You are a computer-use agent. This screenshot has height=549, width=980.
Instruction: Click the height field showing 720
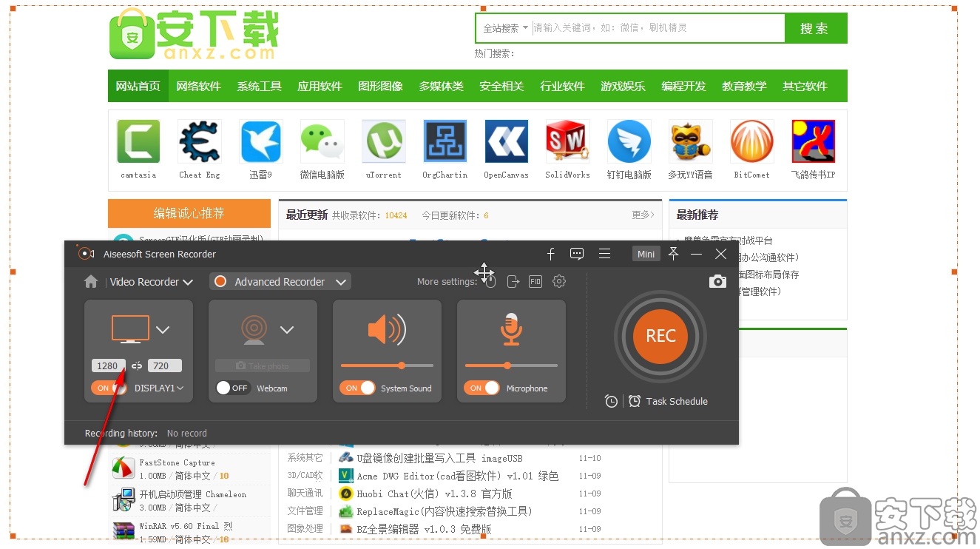click(x=165, y=366)
